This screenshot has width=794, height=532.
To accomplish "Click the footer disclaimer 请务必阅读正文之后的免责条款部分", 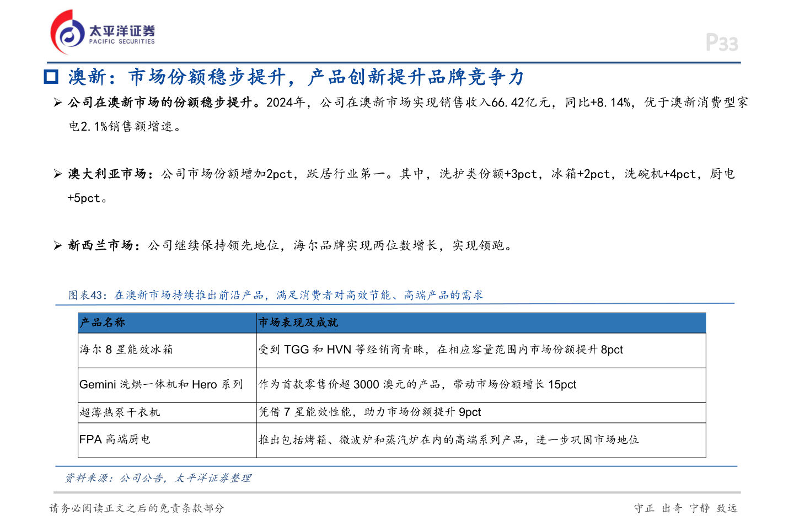I will coord(137,508).
